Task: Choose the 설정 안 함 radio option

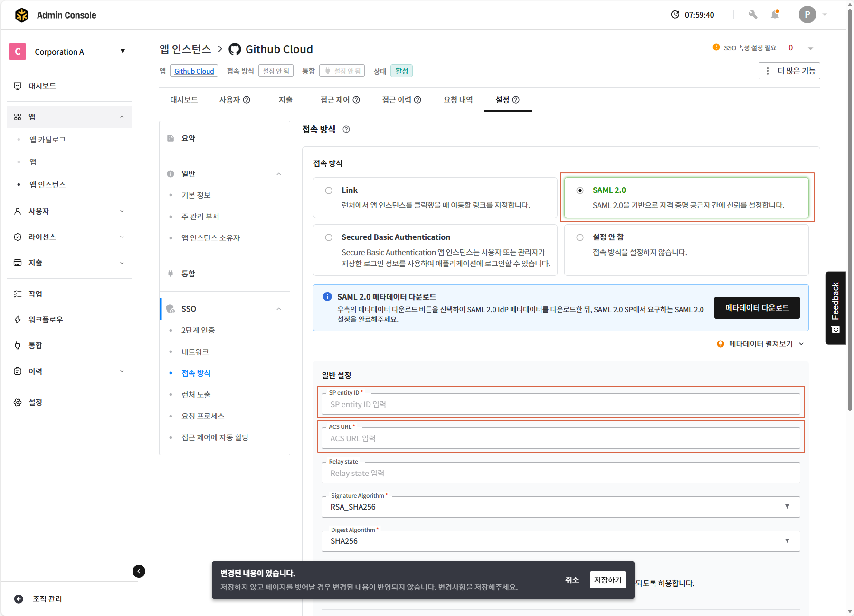Action: tap(580, 237)
